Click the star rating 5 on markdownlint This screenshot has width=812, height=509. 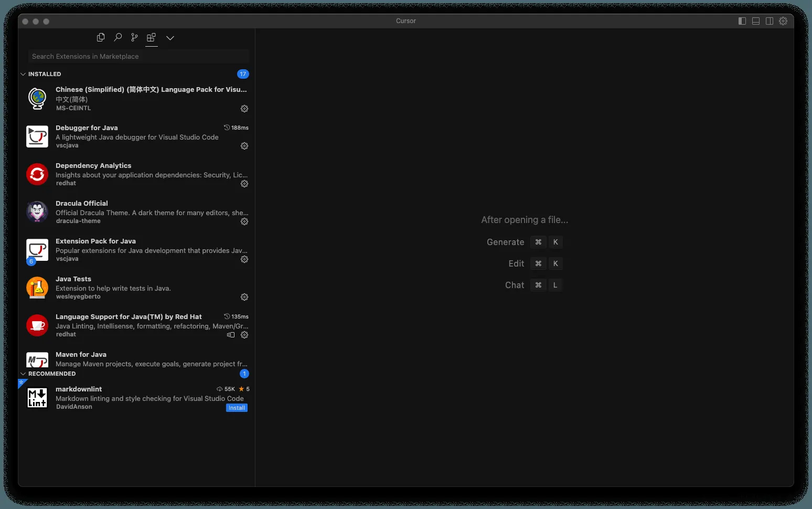[x=244, y=389]
